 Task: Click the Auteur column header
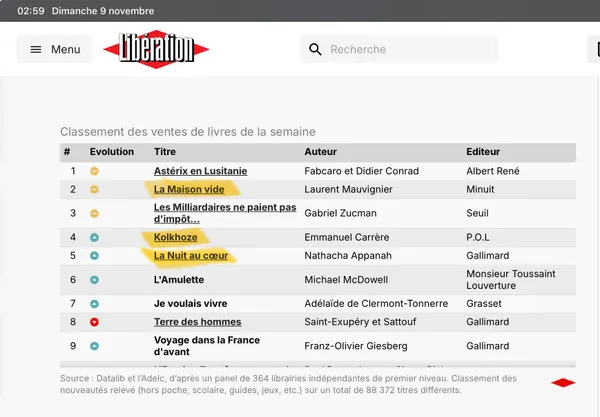pyautogui.click(x=321, y=151)
